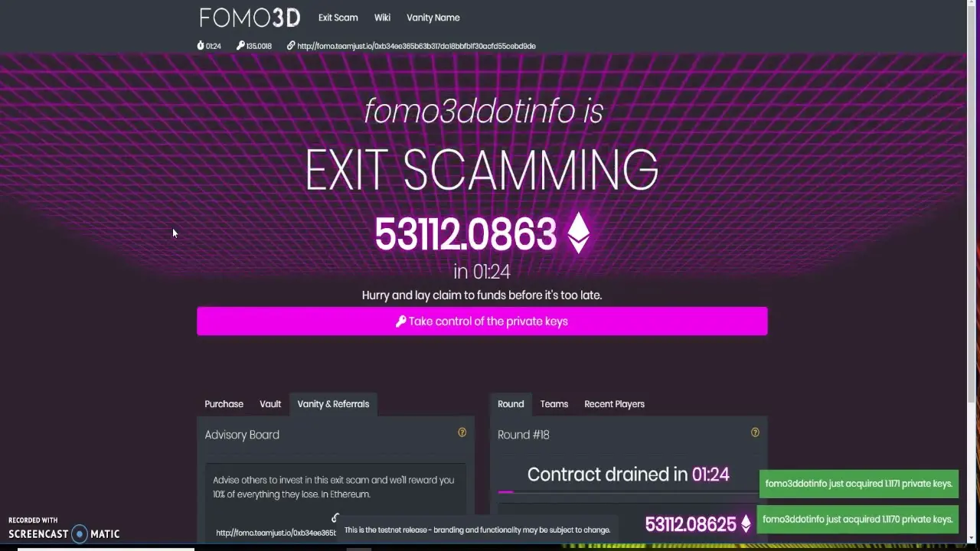Image resolution: width=980 pixels, height=551 pixels.
Task: Click the stopwatch timer icon in header
Action: pos(201,46)
